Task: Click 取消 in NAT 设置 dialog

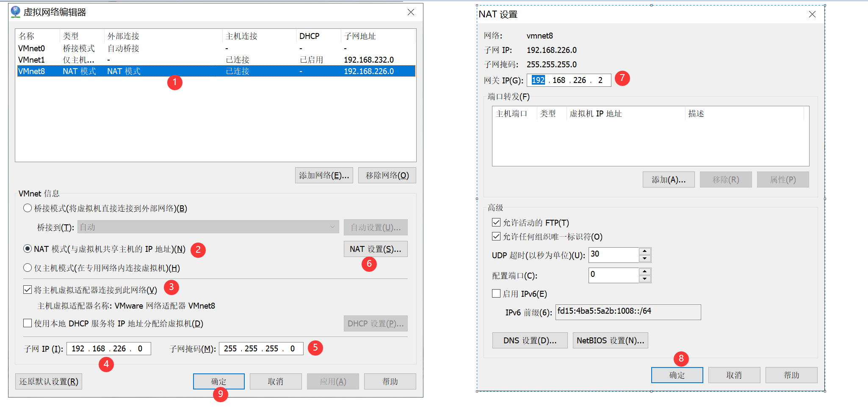Action: [734, 375]
